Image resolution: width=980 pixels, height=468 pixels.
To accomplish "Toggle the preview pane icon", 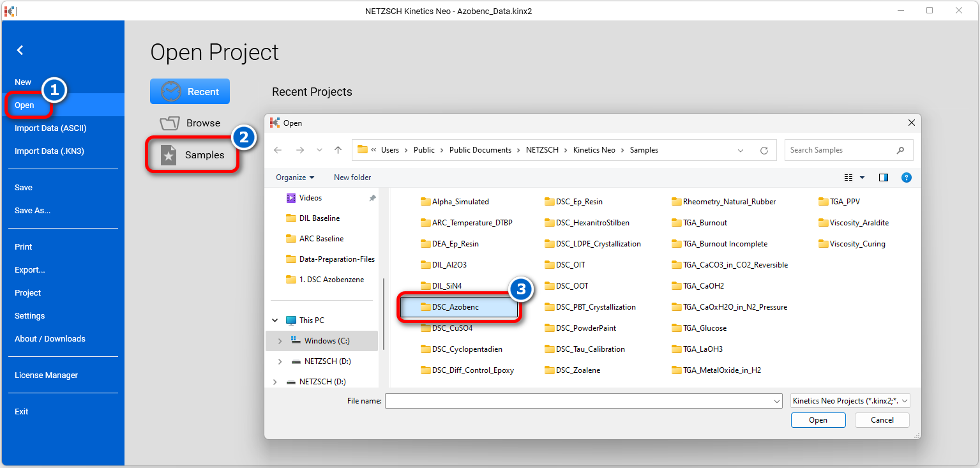I will pyautogui.click(x=884, y=177).
